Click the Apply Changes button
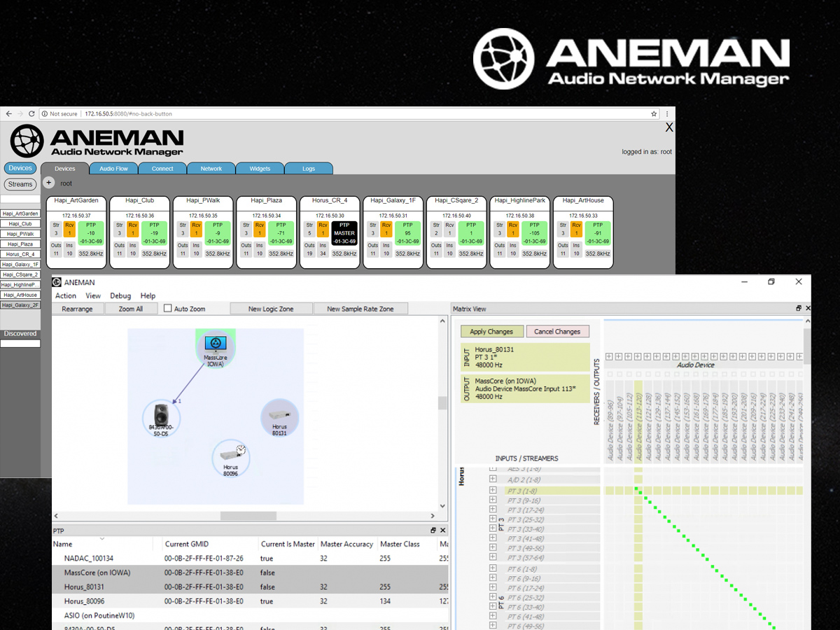 491,331
